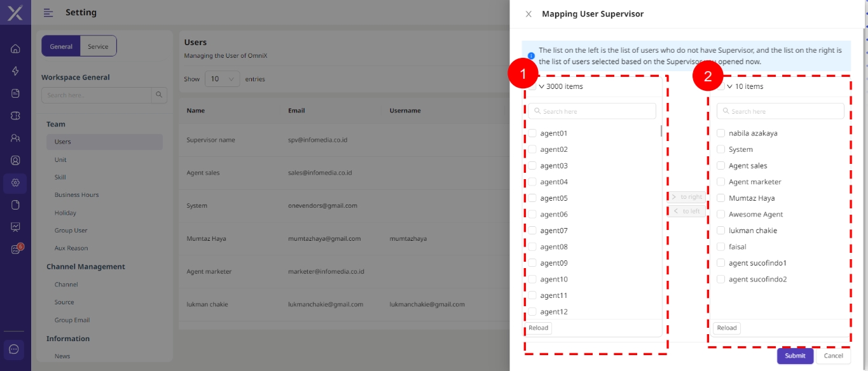Click the search field in right list
Screen dimensions: 868x371
780,111
